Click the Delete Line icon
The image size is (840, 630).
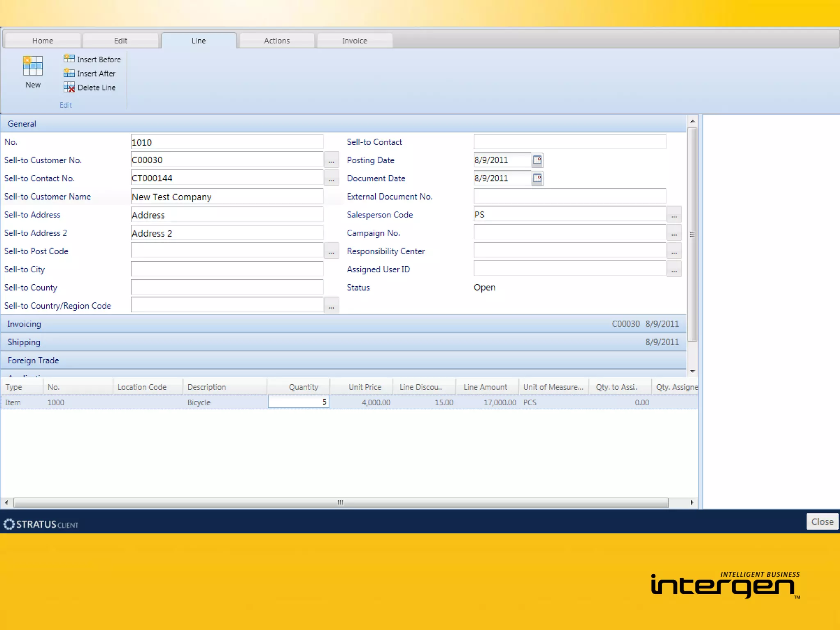pyautogui.click(x=69, y=87)
